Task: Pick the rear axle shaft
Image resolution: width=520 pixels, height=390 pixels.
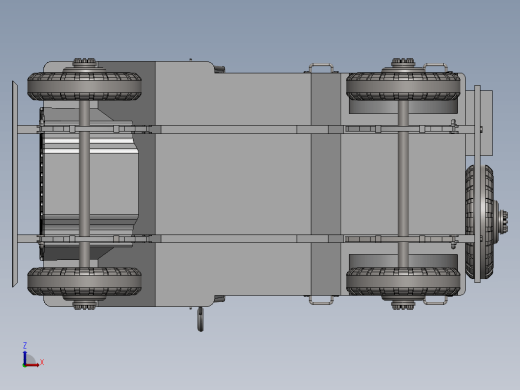Action: pos(403,184)
